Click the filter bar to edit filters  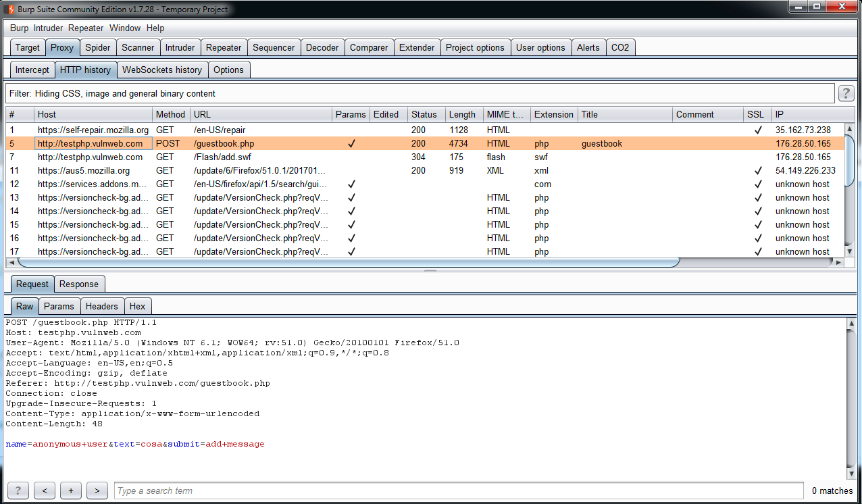click(419, 93)
